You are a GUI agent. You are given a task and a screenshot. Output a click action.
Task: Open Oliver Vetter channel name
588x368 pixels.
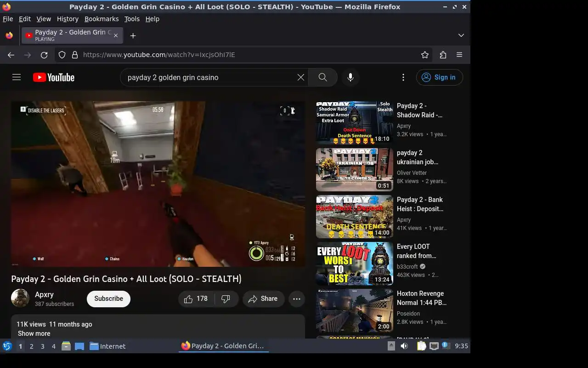coord(412,173)
